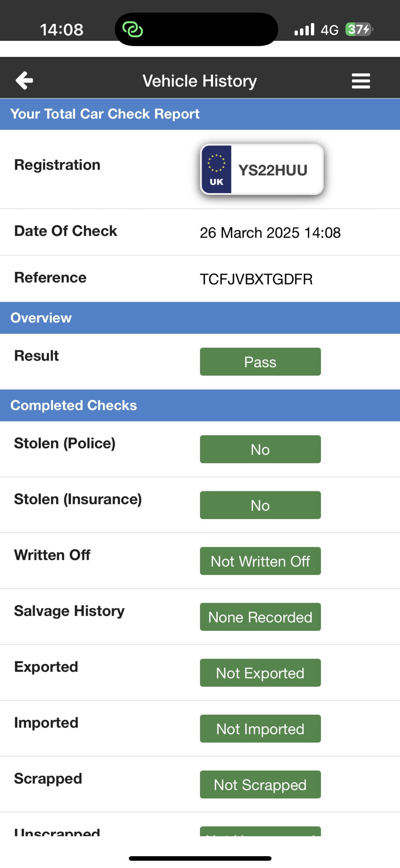
Task: Tap the Overview section header
Action: 200,318
